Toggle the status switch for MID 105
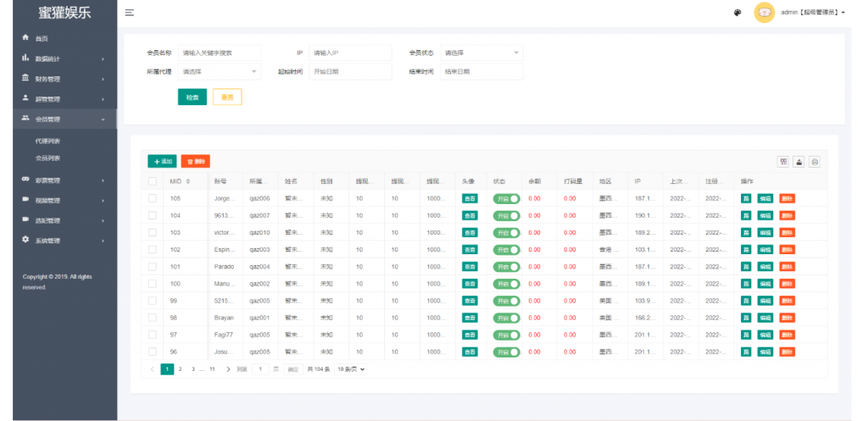The width and height of the screenshot is (868, 421). coord(506,198)
